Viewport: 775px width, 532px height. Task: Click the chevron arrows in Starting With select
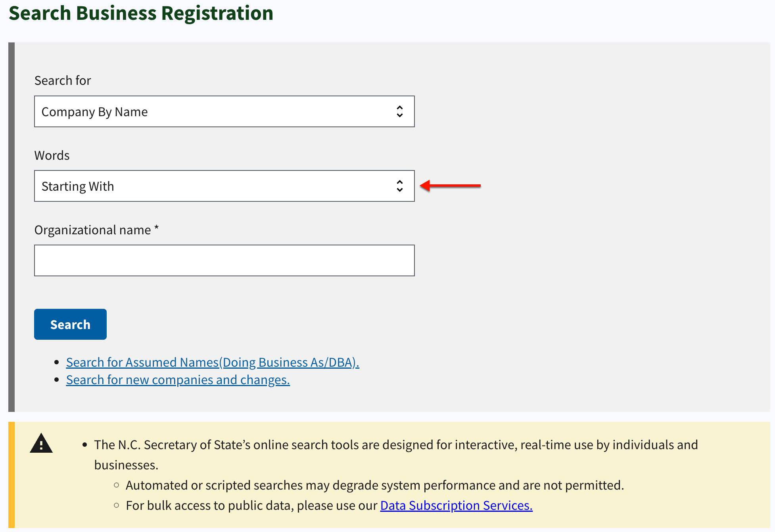(400, 186)
